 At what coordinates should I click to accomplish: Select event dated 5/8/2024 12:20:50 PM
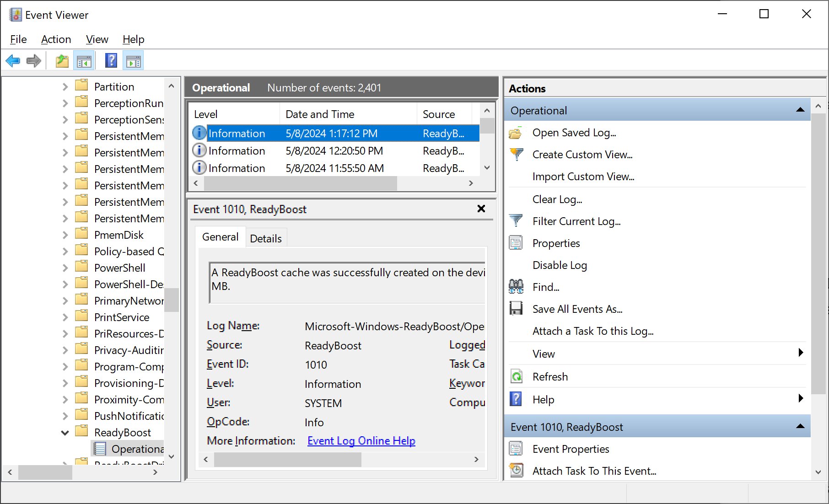point(334,150)
